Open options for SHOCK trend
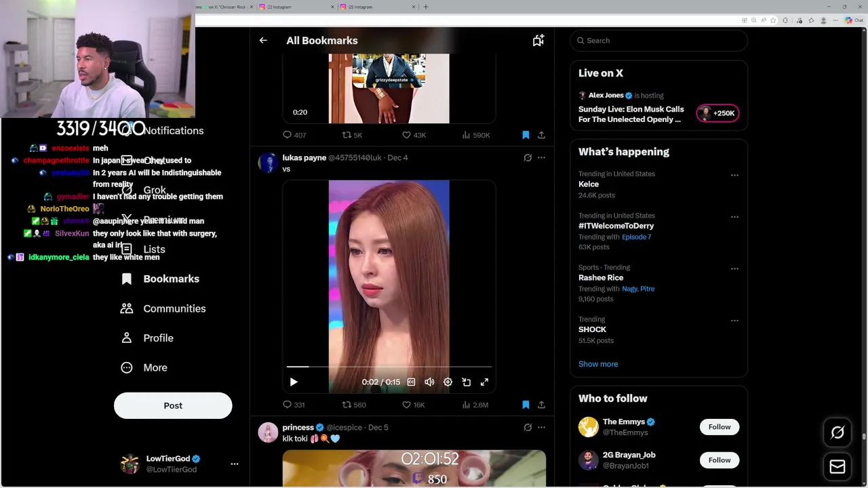 click(734, 321)
